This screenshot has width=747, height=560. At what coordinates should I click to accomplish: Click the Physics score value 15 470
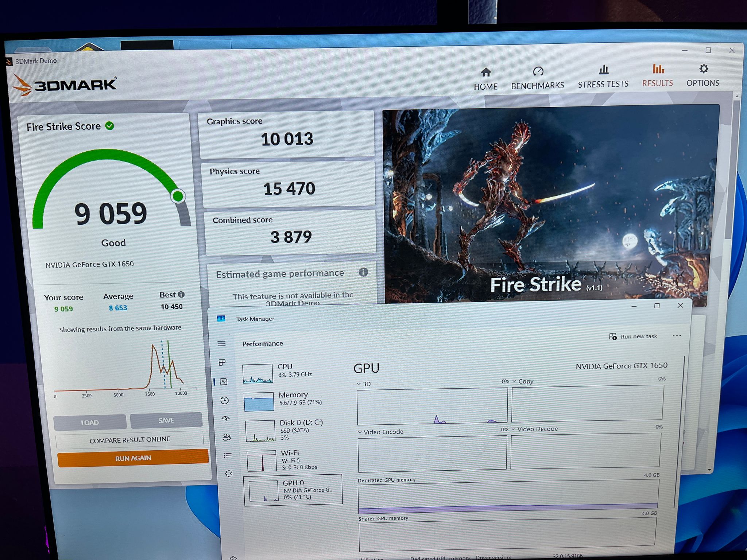click(x=289, y=189)
